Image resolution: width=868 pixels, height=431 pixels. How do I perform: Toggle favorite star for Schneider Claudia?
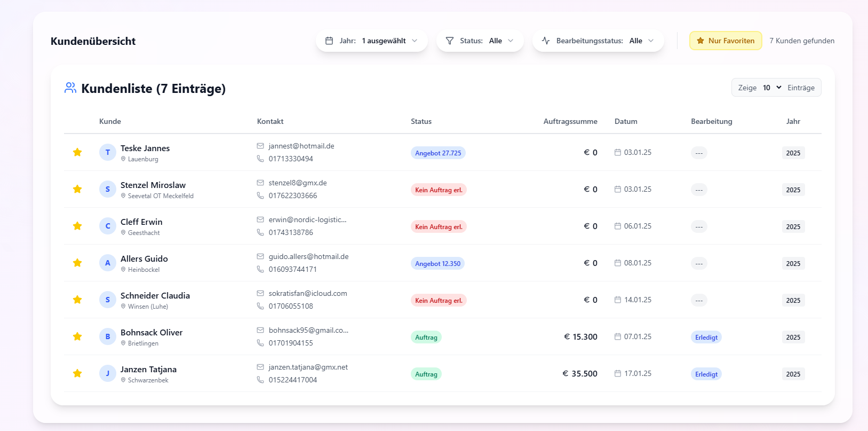(x=77, y=300)
